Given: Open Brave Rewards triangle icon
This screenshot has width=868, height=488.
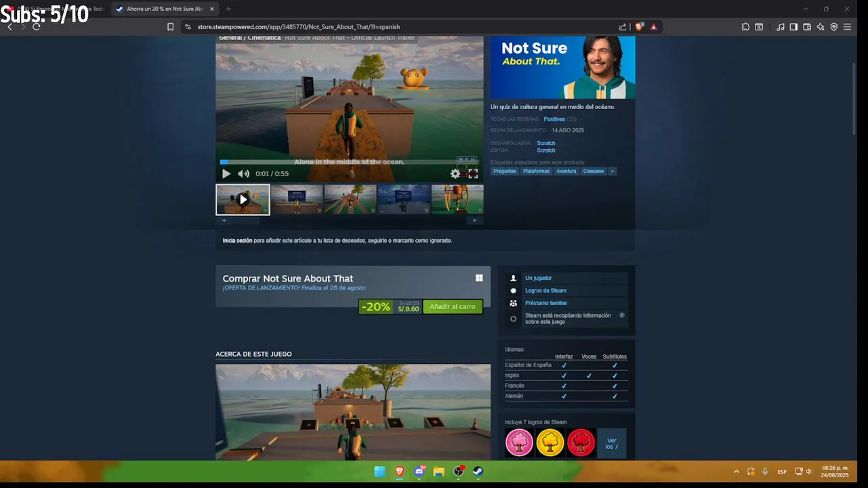Looking at the screenshot, I should point(654,27).
